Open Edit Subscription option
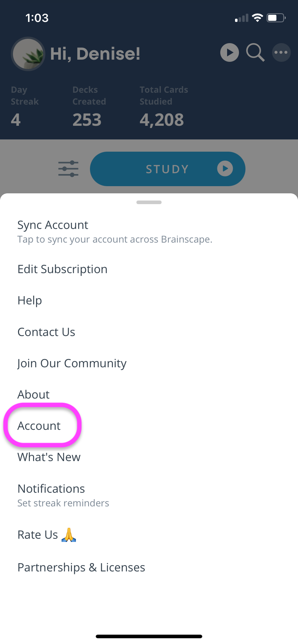298x644 pixels. tap(149, 269)
